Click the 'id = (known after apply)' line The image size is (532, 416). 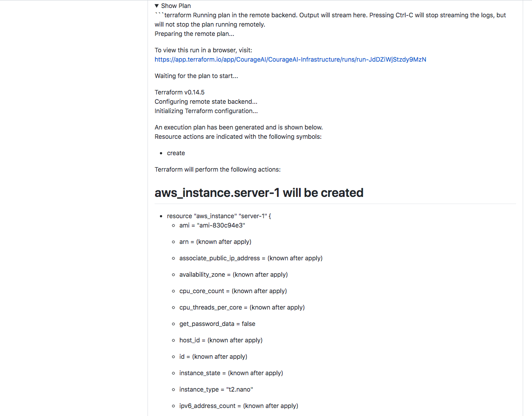click(213, 357)
